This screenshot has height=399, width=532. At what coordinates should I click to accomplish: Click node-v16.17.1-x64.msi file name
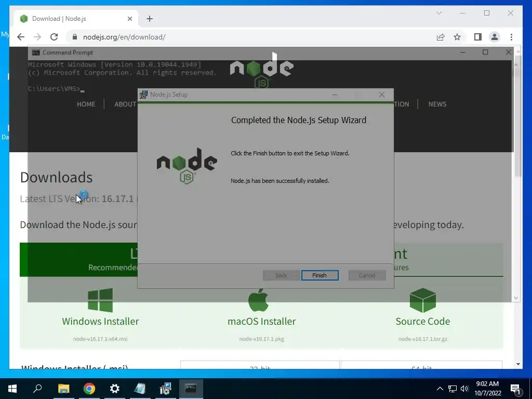(100, 339)
